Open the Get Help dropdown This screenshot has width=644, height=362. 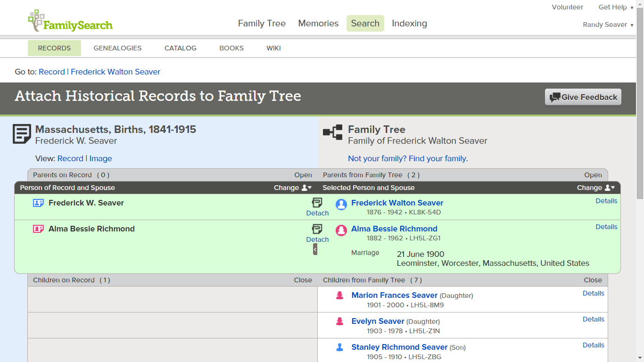[x=616, y=7]
